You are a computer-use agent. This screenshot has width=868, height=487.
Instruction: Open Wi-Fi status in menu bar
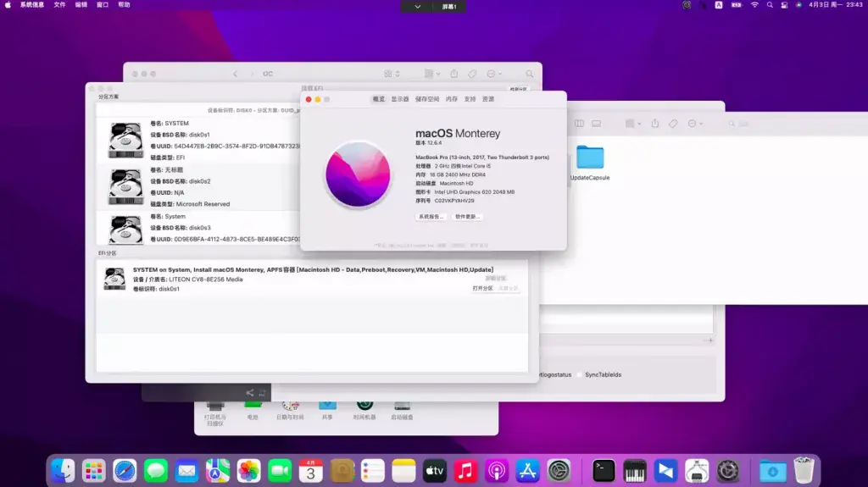754,5
